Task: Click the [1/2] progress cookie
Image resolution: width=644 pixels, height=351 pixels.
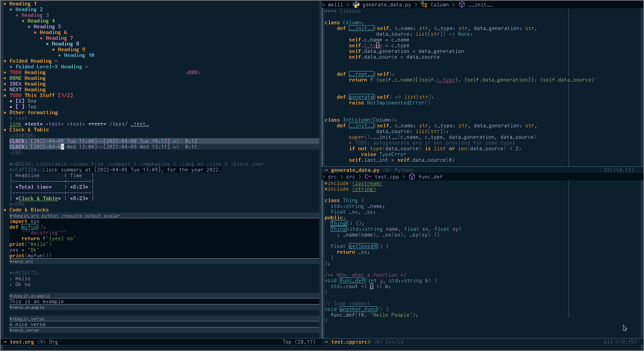Action: (65, 95)
